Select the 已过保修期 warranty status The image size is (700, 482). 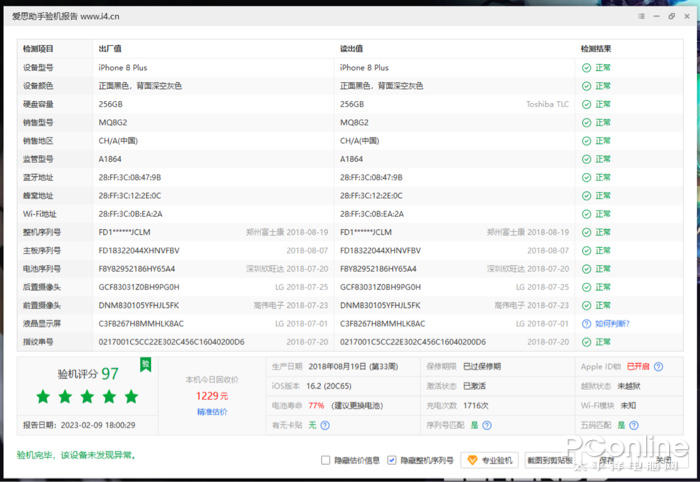(x=482, y=366)
